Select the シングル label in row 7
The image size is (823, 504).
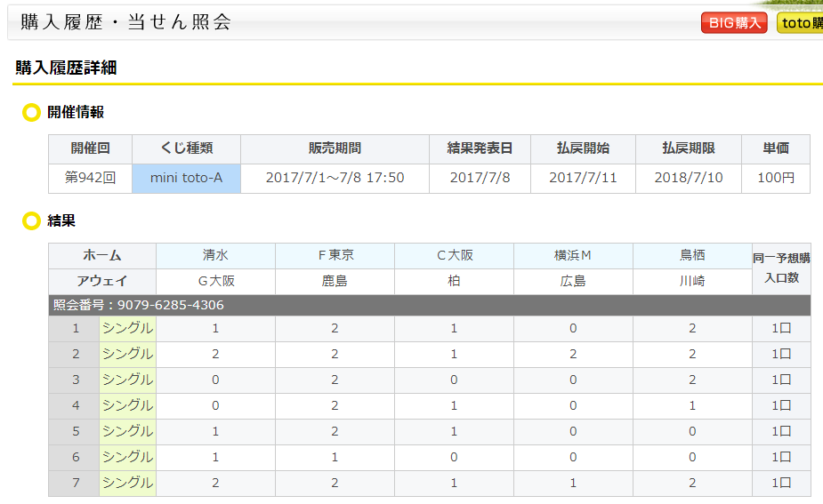coord(127,483)
